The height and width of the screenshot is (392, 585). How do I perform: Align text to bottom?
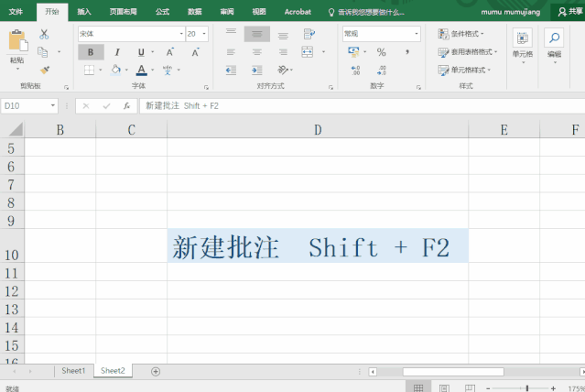click(283, 36)
